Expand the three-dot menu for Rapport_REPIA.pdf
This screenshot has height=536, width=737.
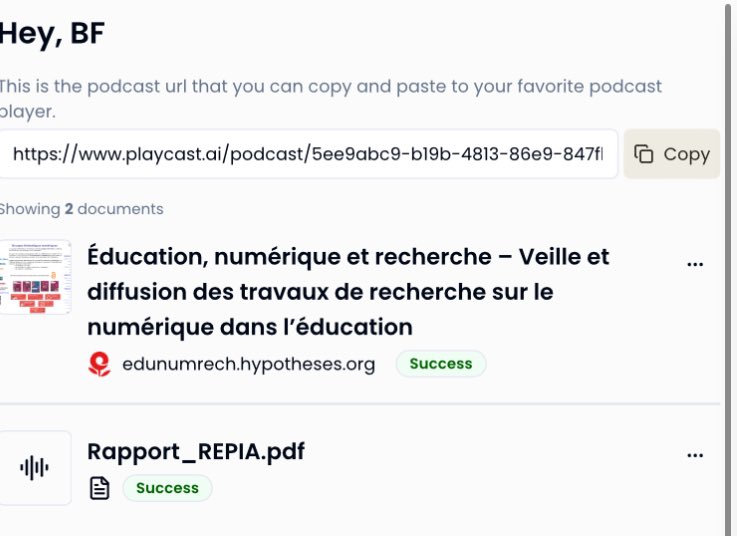[695, 455]
